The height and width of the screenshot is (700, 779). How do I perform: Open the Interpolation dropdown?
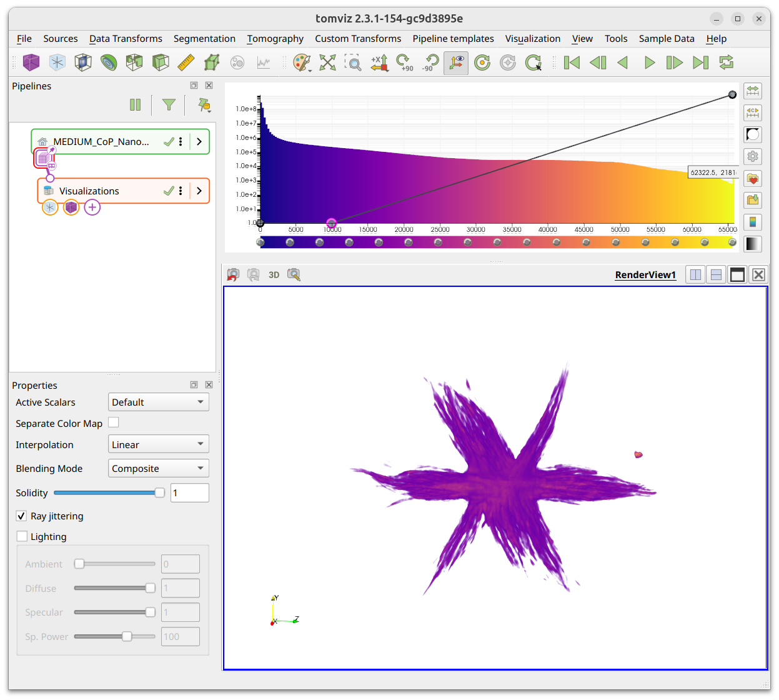point(159,444)
